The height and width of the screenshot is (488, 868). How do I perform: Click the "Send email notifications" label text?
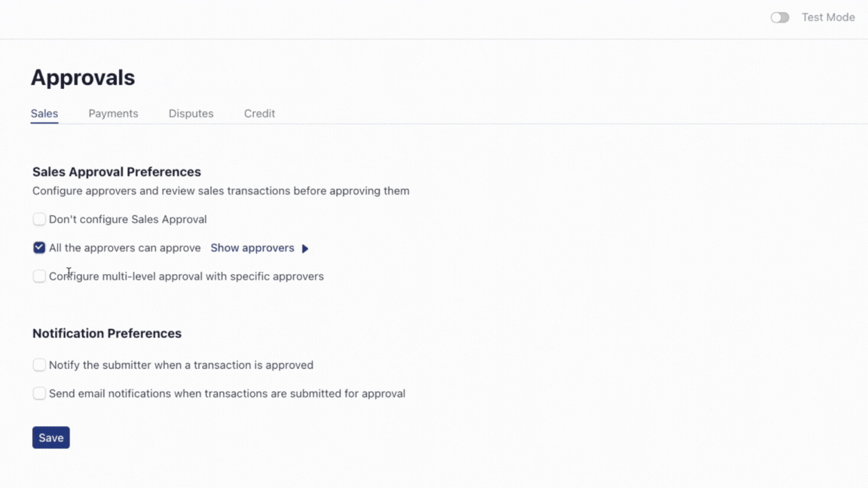227,393
